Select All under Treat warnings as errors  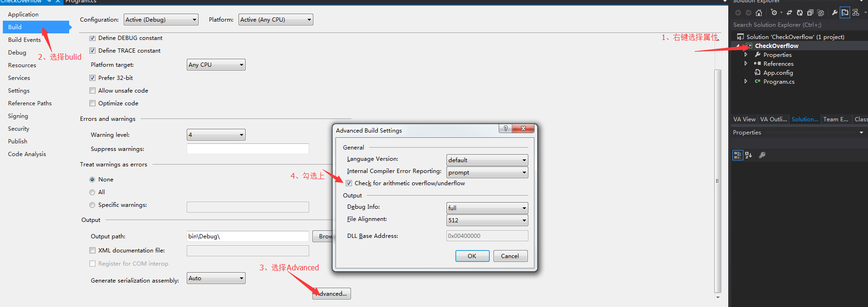92,192
